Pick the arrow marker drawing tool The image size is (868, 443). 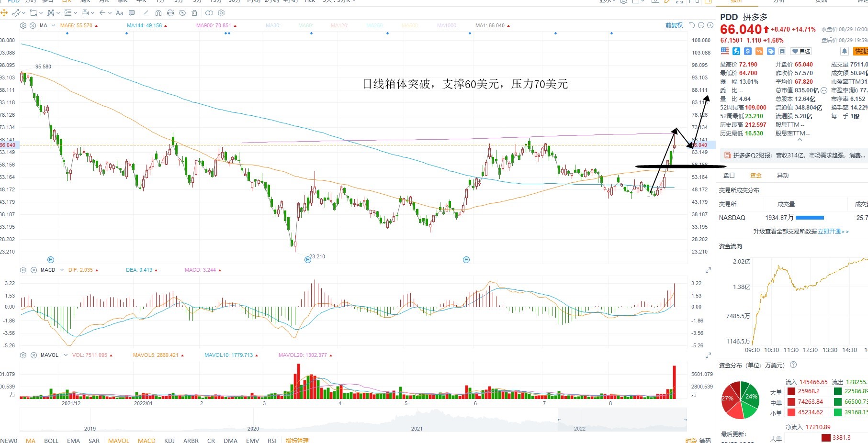pos(102,13)
